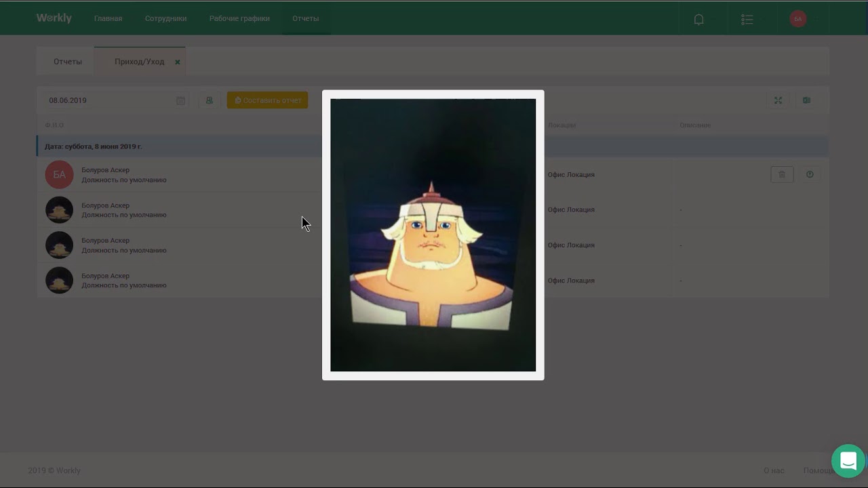The image size is (868, 488).
Task: Open Рабочие графики menu
Action: point(239,18)
